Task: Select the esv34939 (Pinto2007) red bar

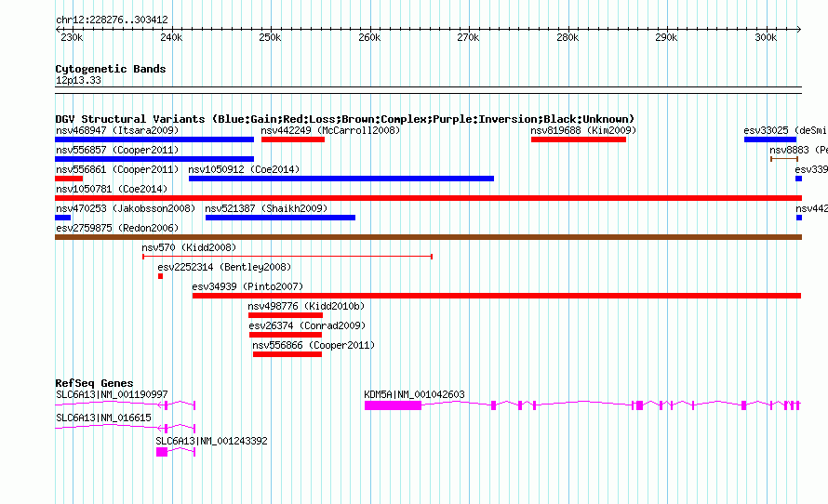Action: tap(497, 296)
